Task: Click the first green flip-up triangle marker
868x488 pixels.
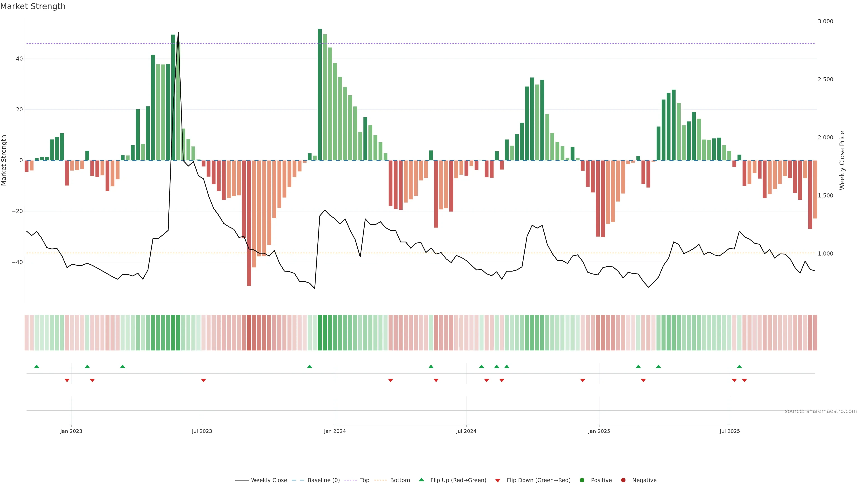Action: tap(37, 366)
